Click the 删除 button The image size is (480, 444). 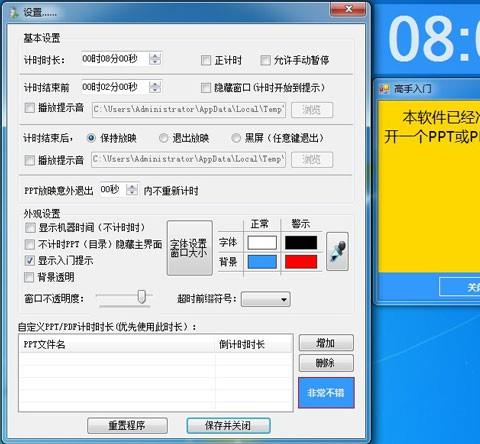tap(326, 363)
